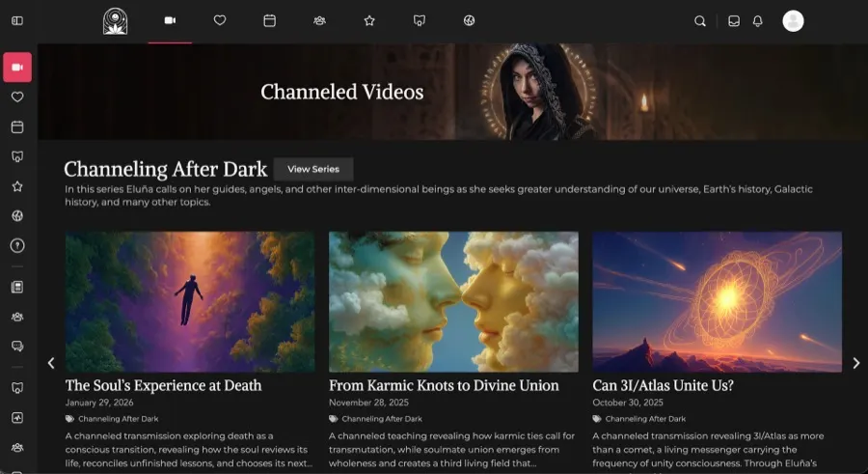
Task: Select the heart icon in top navigation
Action: [x=220, y=20]
